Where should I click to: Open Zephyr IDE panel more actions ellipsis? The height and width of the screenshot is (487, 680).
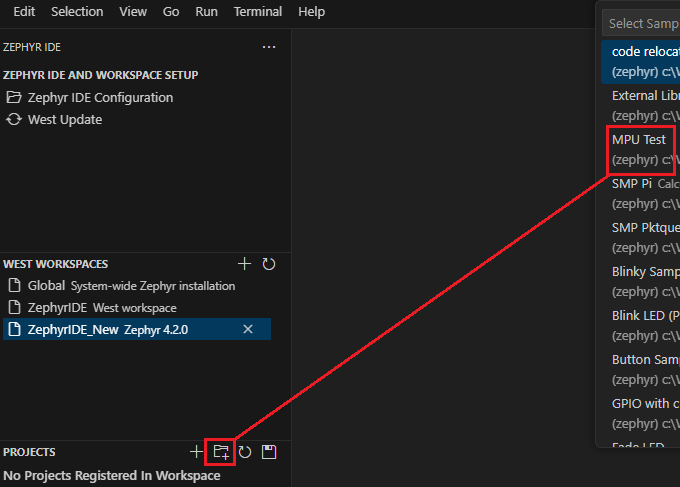pyautogui.click(x=269, y=47)
